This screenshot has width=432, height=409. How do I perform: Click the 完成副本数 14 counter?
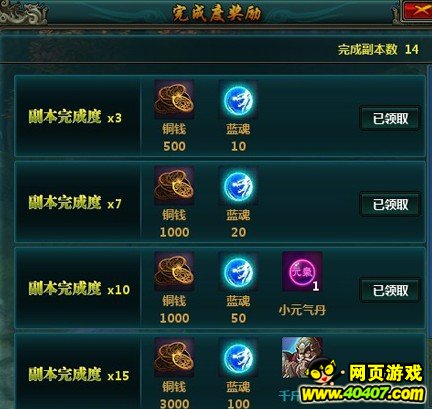pos(378,50)
